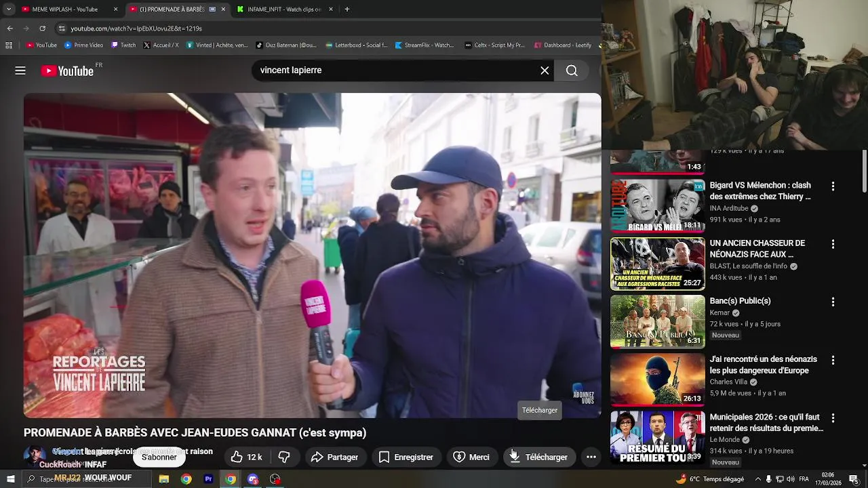Open options for UN ANCIEN CHASSEUR video
This screenshot has height=488, width=868.
pyautogui.click(x=833, y=244)
